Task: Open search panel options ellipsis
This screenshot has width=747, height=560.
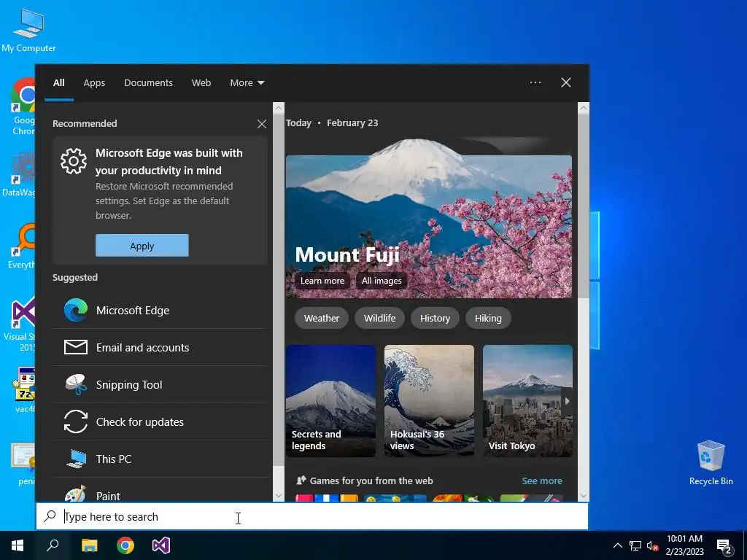Action: click(x=535, y=82)
